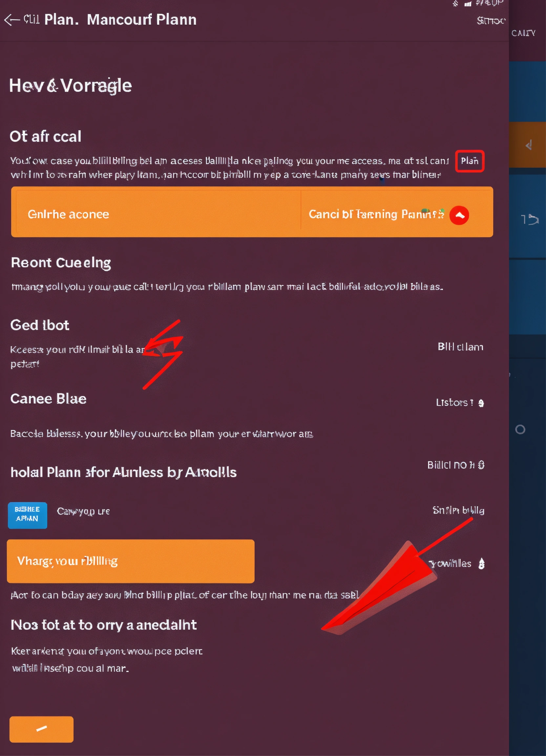This screenshot has height=756, width=546.
Task: Expand the Gnlrhe aconee banner section
Action: coord(68,214)
